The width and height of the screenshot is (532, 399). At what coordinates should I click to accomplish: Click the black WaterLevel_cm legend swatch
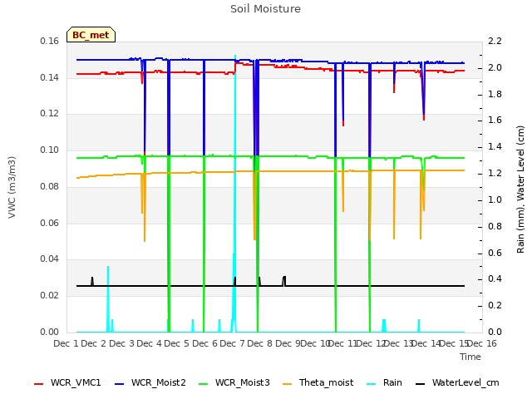pos(420,384)
